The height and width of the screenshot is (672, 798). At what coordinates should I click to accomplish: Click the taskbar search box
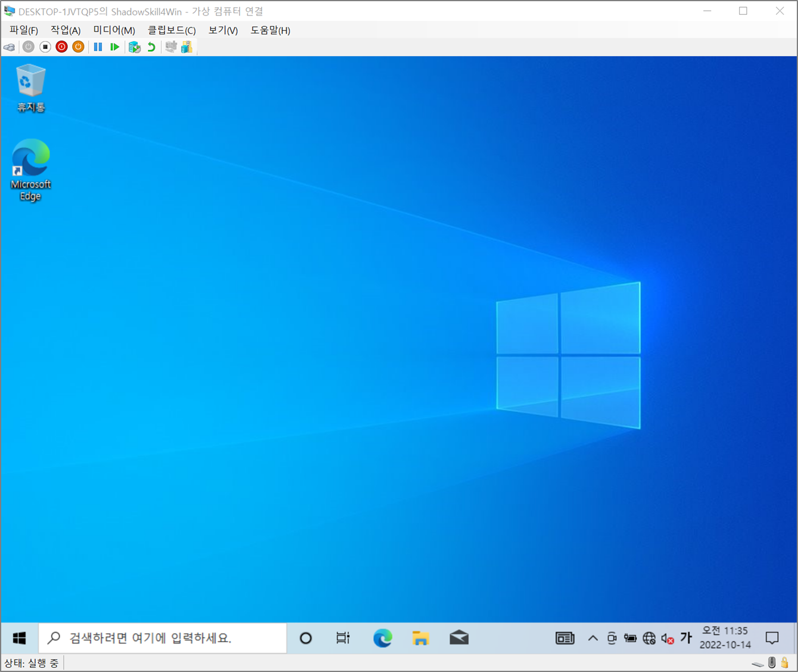[163, 638]
